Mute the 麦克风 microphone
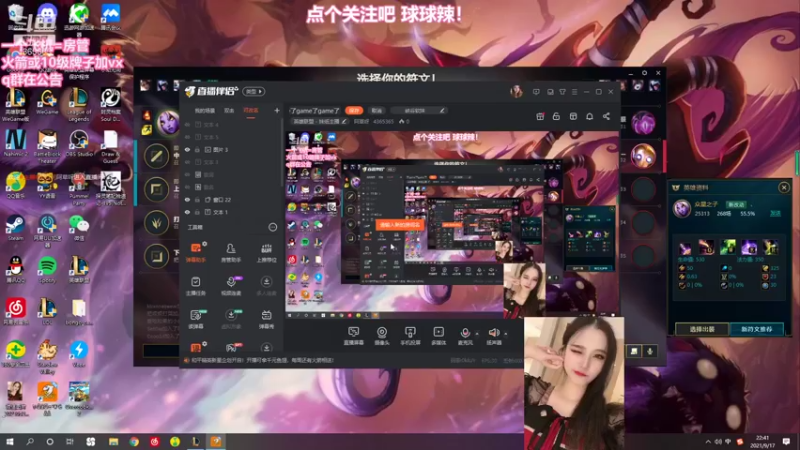 (x=465, y=335)
